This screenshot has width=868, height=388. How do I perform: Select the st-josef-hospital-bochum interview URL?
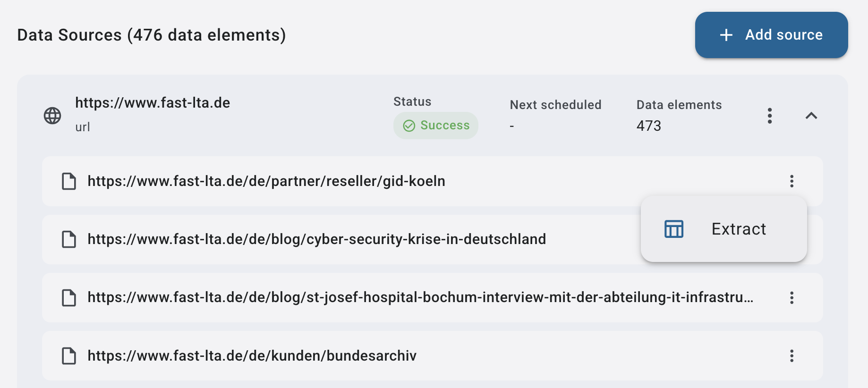[420, 297]
